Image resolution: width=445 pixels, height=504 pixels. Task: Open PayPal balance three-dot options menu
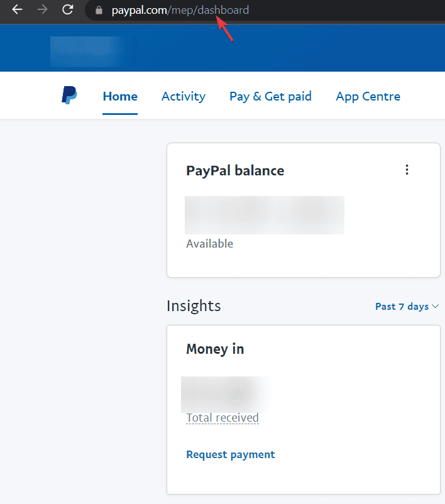pos(407,170)
